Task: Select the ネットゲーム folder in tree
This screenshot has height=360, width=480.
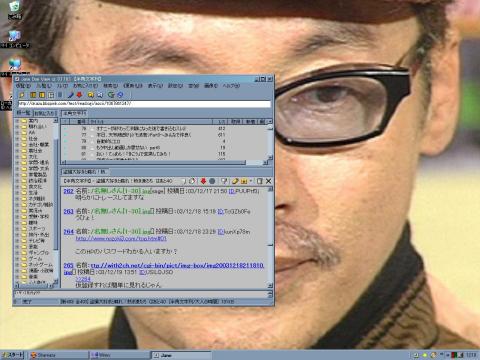Action: 40,265
